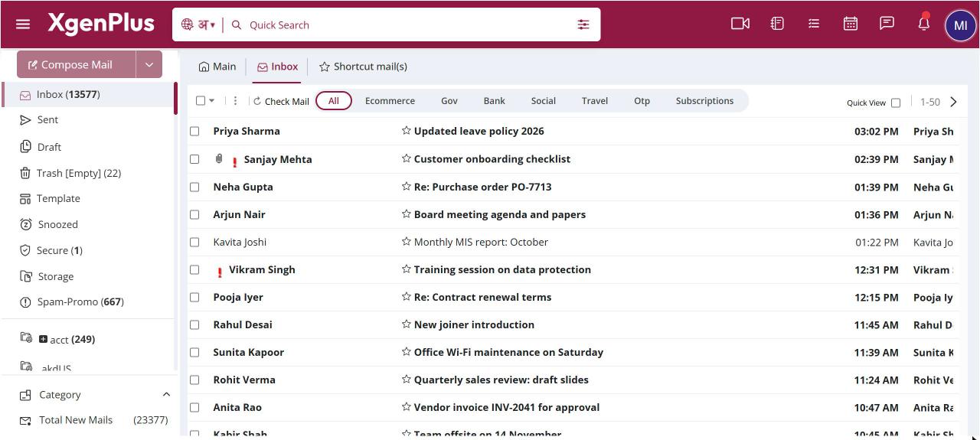Star the Vendor invoice INV-2041 mail
This screenshot has width=980, height=440.
407,406
